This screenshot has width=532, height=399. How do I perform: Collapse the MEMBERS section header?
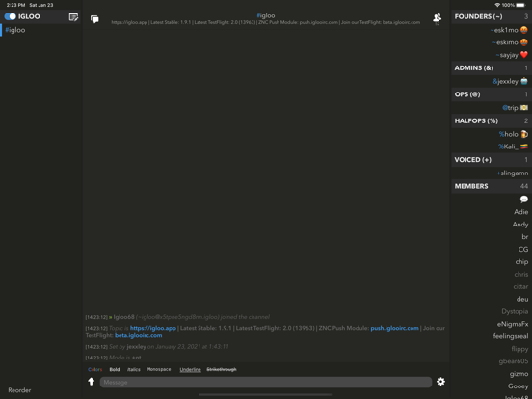pos(491,186)
